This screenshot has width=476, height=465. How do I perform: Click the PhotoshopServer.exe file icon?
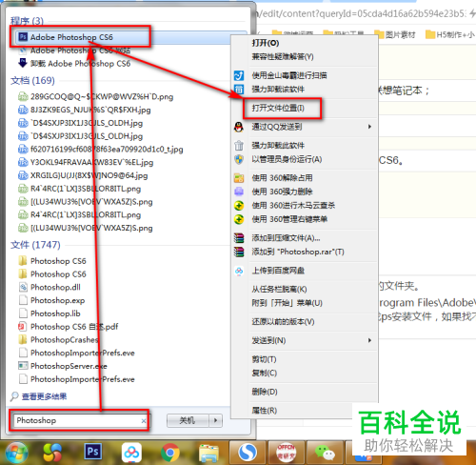coord(23,366)
